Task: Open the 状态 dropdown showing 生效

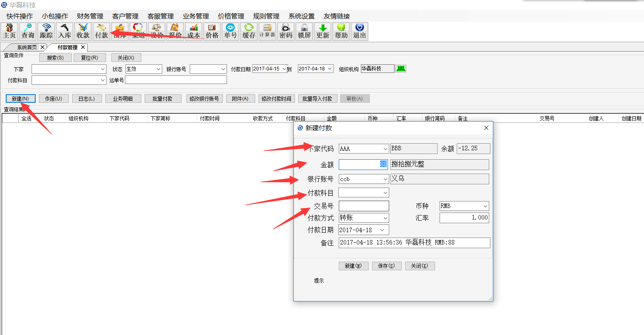Action: click(x=159, y=69)
